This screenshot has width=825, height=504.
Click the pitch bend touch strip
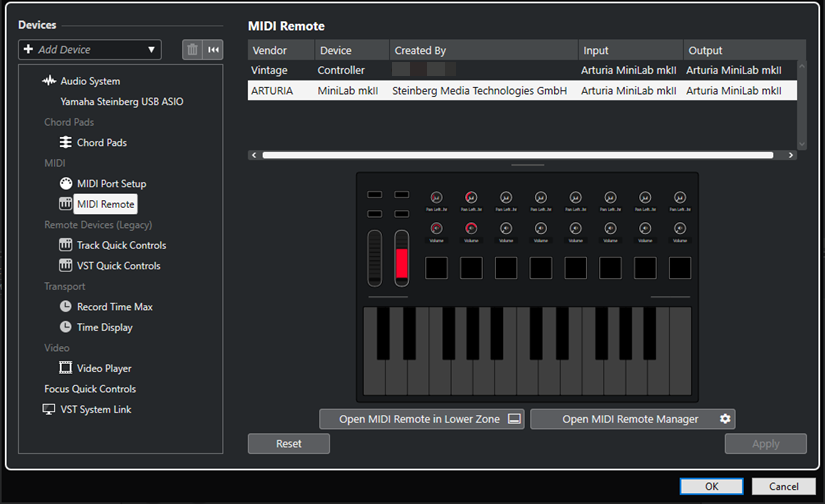pyautogui.click(x=375, y=258)
